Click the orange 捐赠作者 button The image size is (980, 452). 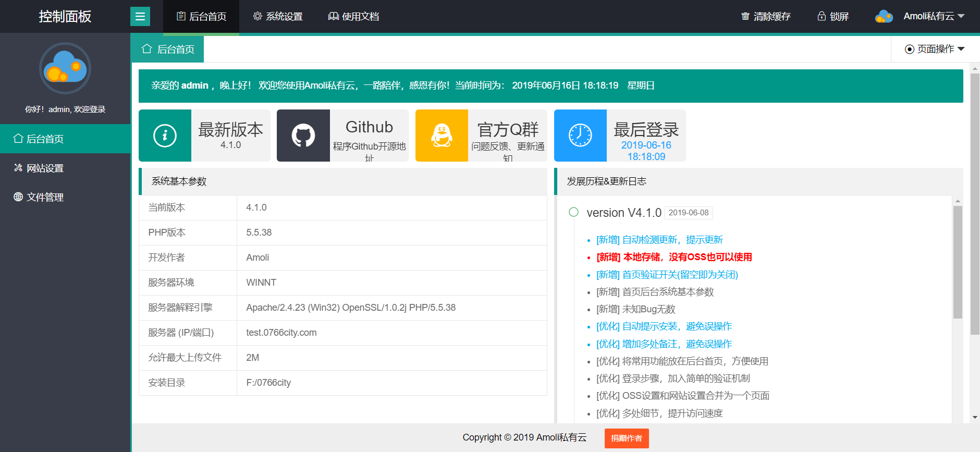point(627,438)
